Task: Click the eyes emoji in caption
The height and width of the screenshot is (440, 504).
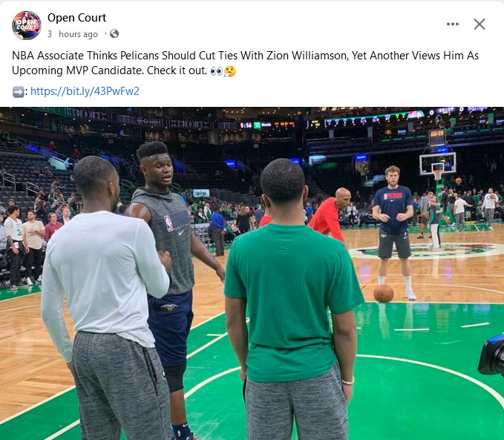Action: click(x=216, y=71)
